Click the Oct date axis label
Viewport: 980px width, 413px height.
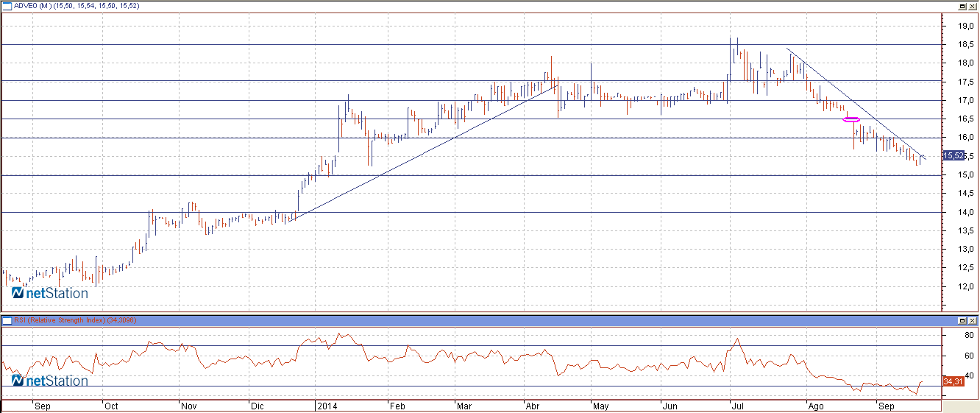[x=110, y=406]
